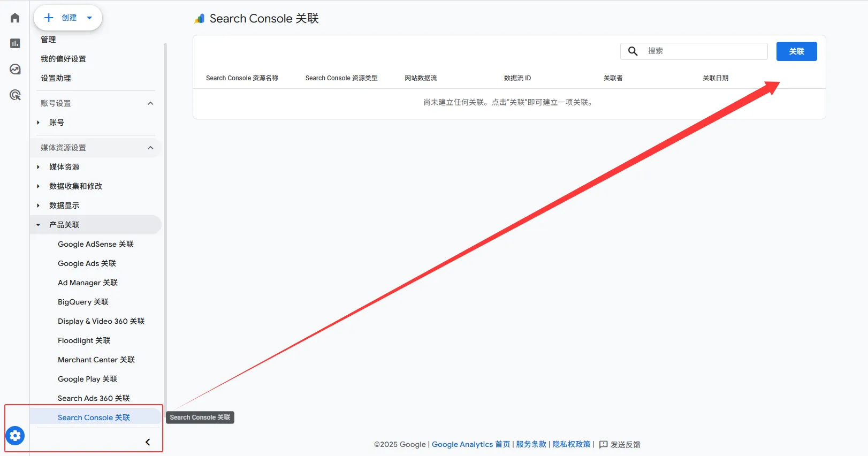Screen dimensions: 868x456
Task: Select Google Ads 关联
Action: (x=87, y=263)
